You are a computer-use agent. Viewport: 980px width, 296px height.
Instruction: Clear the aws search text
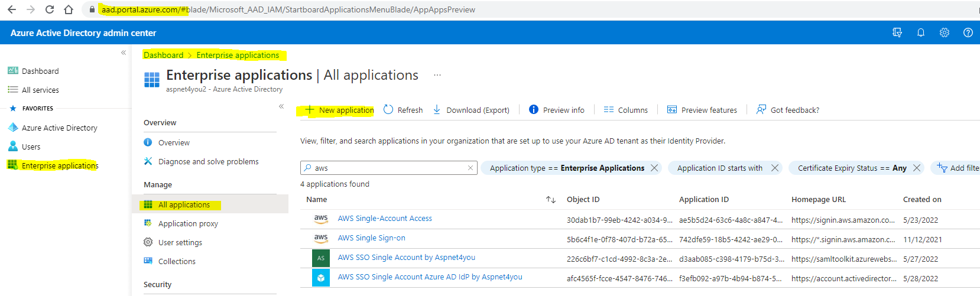point(470,168)
